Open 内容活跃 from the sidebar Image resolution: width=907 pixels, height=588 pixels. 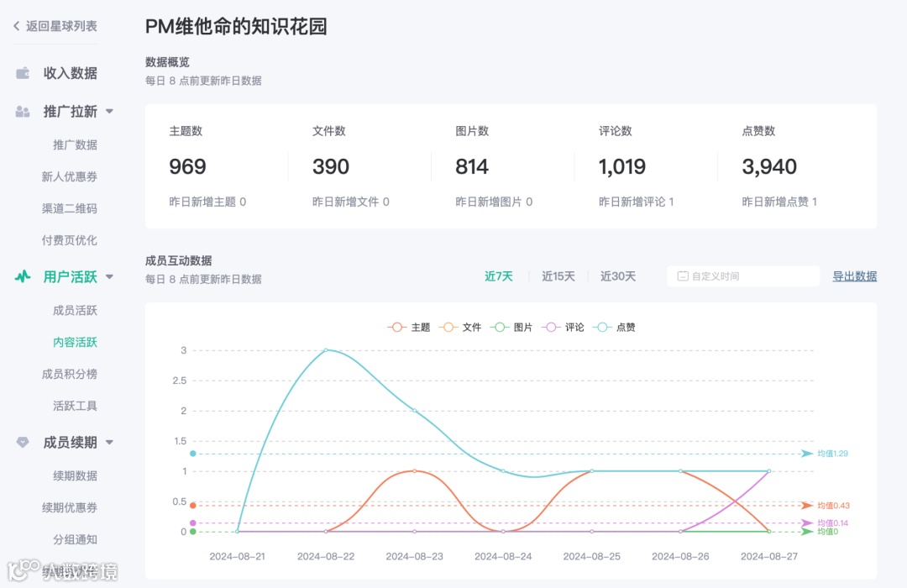click(76, 342)
